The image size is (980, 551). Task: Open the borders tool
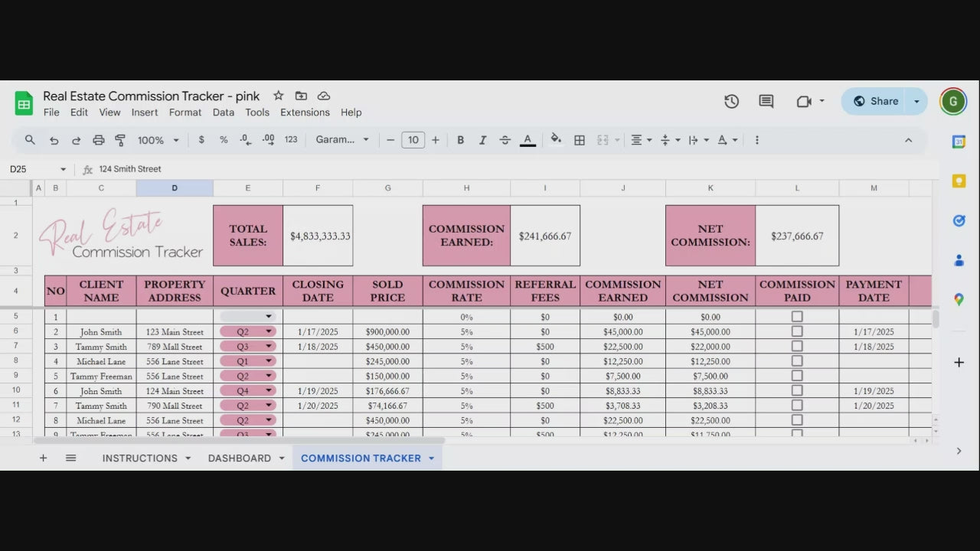pos(580,140)
